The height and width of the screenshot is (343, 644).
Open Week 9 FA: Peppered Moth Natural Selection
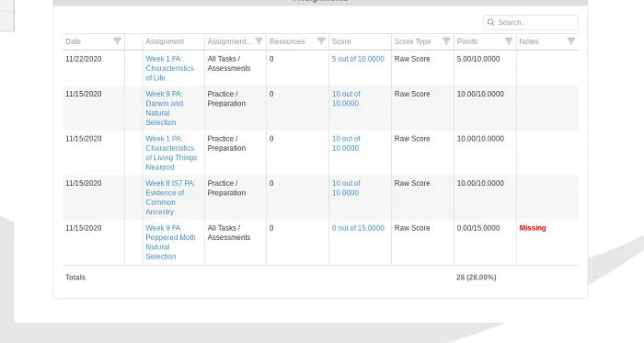point(170,242)
